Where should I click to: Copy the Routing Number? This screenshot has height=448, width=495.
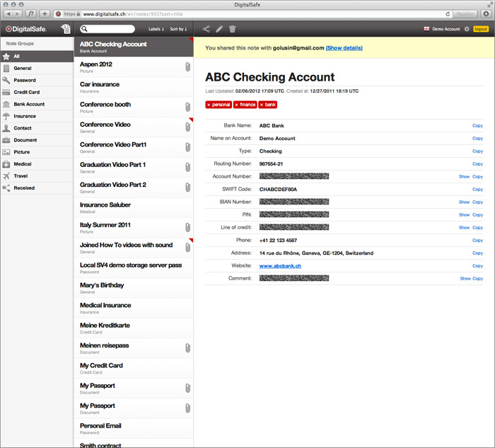click(477, 164)
